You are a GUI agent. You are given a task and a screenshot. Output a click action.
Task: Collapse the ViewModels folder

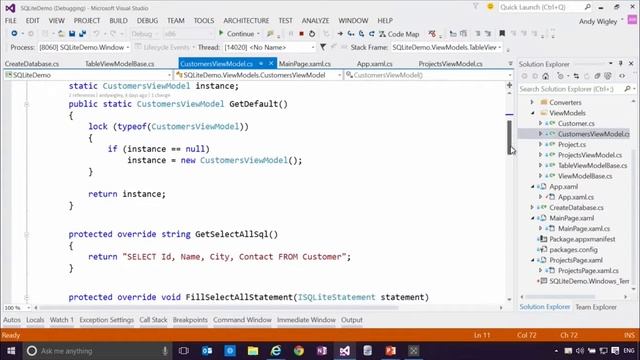(532, 113)
